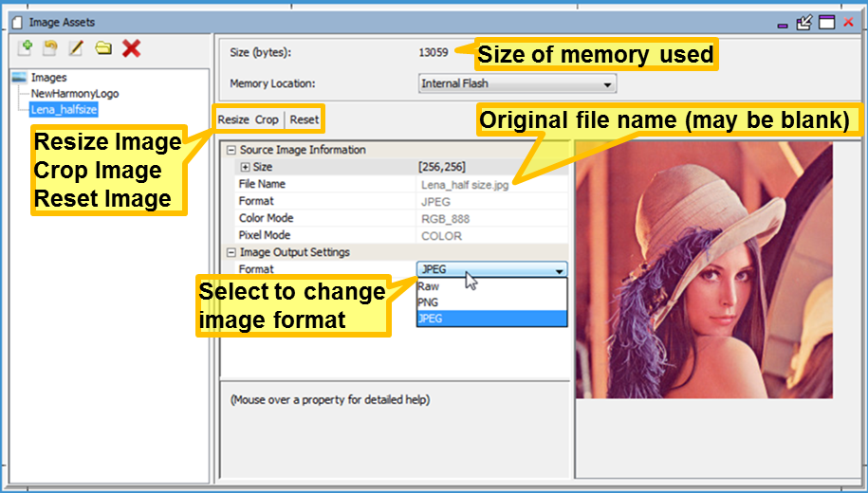Maximize the Image Assets window
The width and height of the screenshot is (868, 493).
pyautogui.click(x=826, y=23)
